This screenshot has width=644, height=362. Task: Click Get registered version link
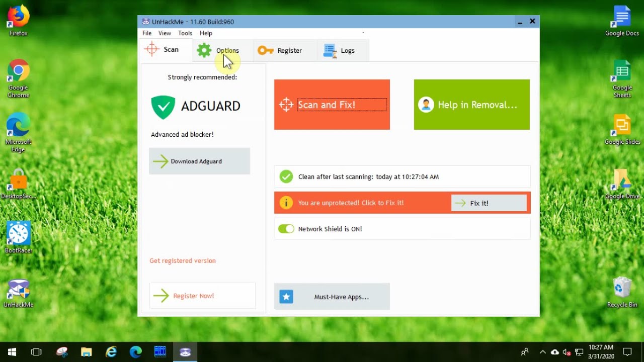click(x=183, y=260)
